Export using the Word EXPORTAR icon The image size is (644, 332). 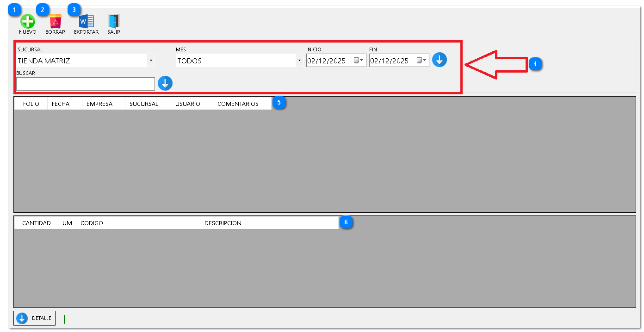click(x=86, y=21)
